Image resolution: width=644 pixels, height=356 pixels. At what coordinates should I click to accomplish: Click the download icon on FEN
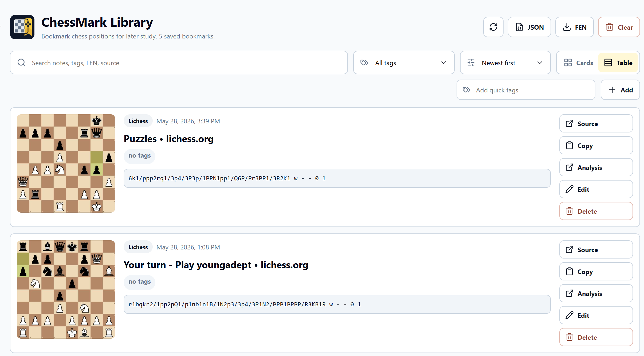click(x=567, y=27)
